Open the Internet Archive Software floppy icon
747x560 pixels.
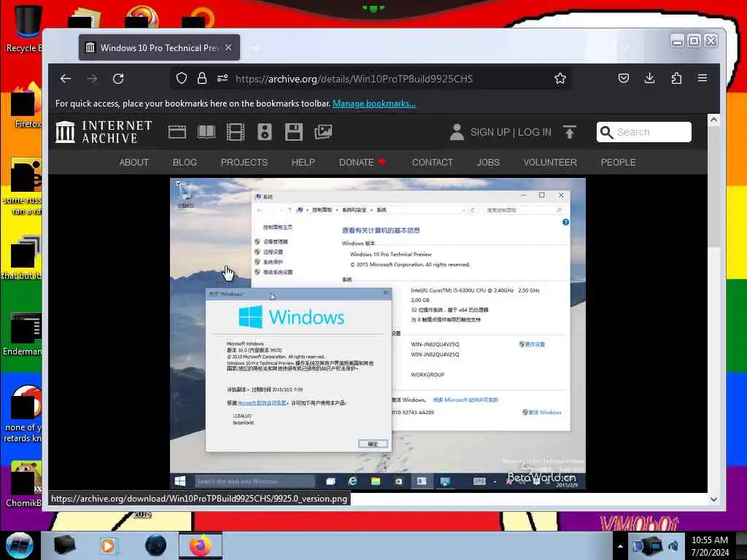[294, 132]
